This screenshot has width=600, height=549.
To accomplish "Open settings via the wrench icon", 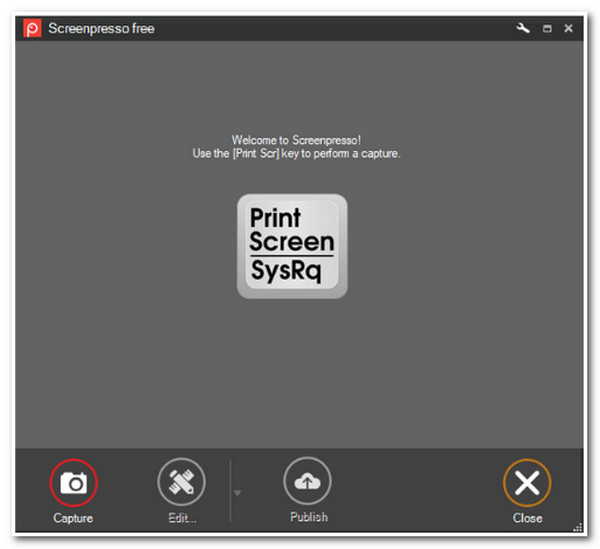I will pyautogui.click(x=523, y=28).
